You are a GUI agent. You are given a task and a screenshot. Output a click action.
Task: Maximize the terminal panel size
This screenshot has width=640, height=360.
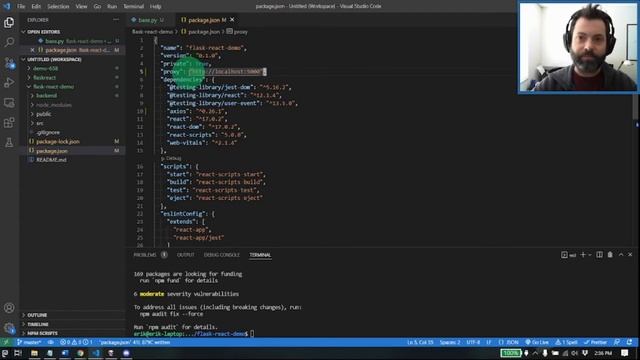tap(621, 255)
